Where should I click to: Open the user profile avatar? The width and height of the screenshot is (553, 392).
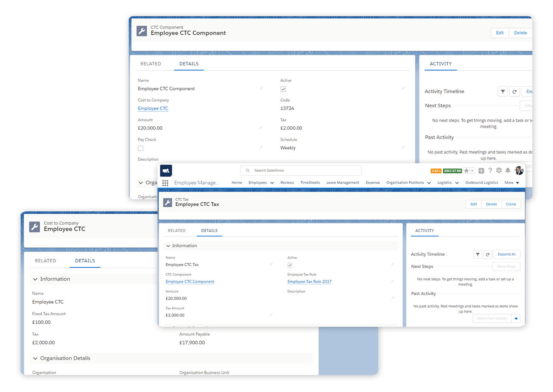click(x=519, y=170)
